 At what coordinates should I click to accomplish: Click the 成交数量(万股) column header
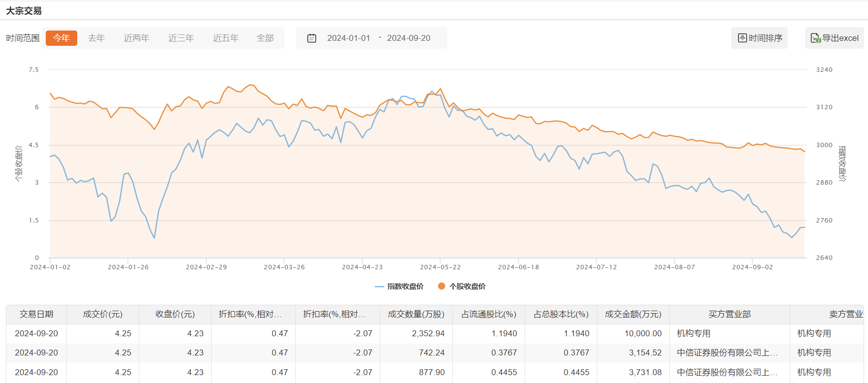(x=416, y=314)
